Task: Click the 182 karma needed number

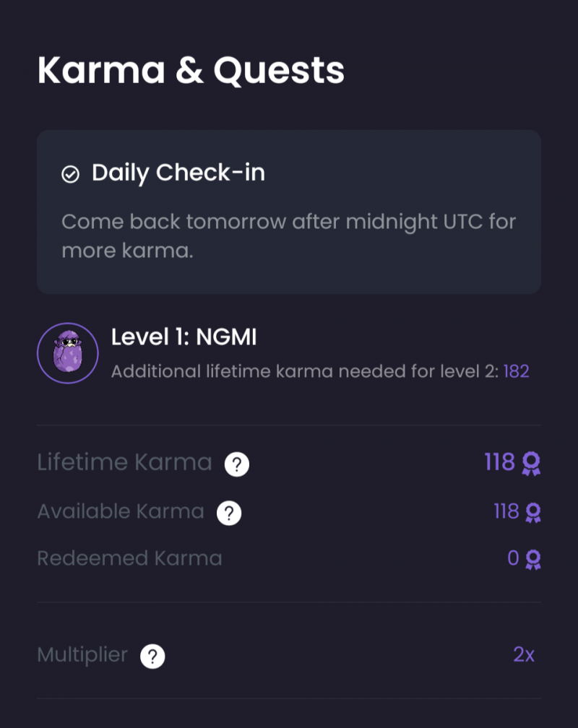Action: click(x=516, y=372)
